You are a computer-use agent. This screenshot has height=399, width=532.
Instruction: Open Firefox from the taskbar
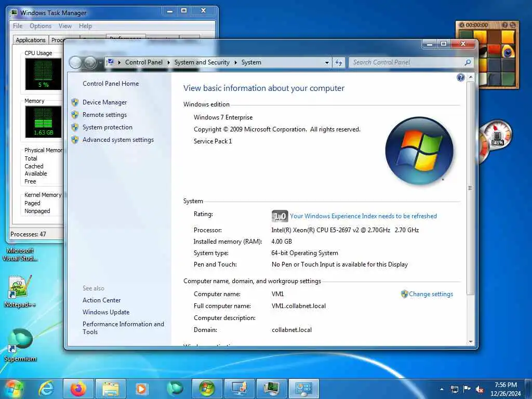click(78, 389)
